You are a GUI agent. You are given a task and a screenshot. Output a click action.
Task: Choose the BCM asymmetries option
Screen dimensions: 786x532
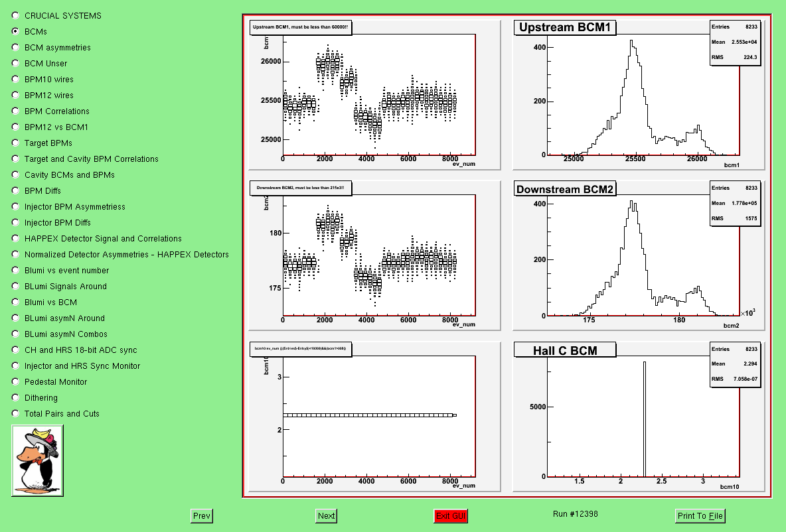click(x=15, y=48)
